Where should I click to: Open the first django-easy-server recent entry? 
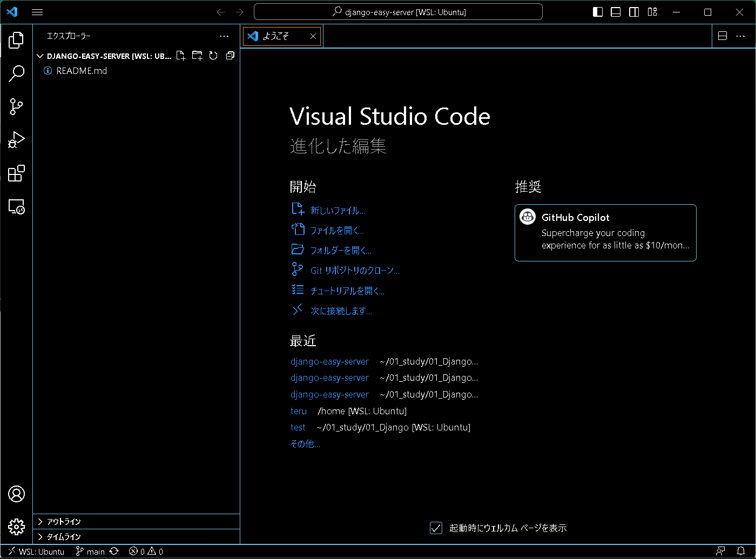tap(329, 361)
